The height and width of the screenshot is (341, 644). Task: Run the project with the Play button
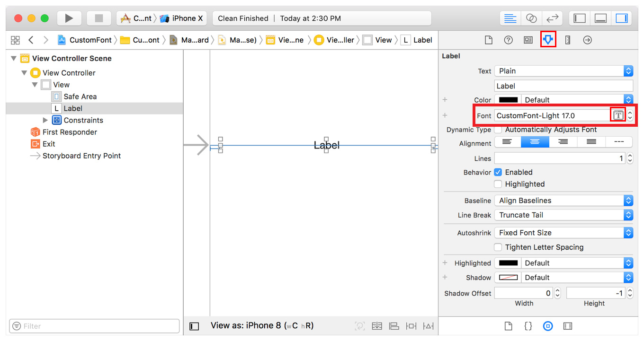tap(69, 18)
